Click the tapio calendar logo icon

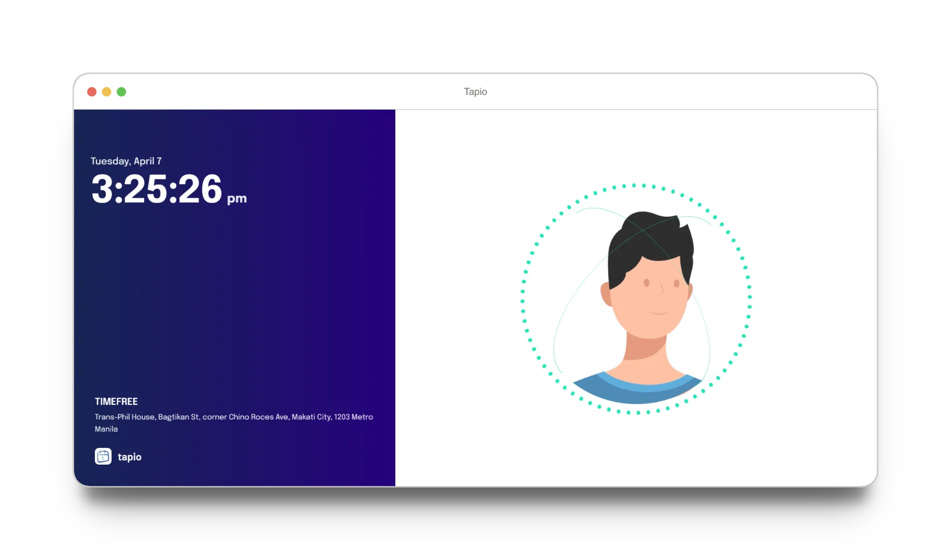click(103, 456)
